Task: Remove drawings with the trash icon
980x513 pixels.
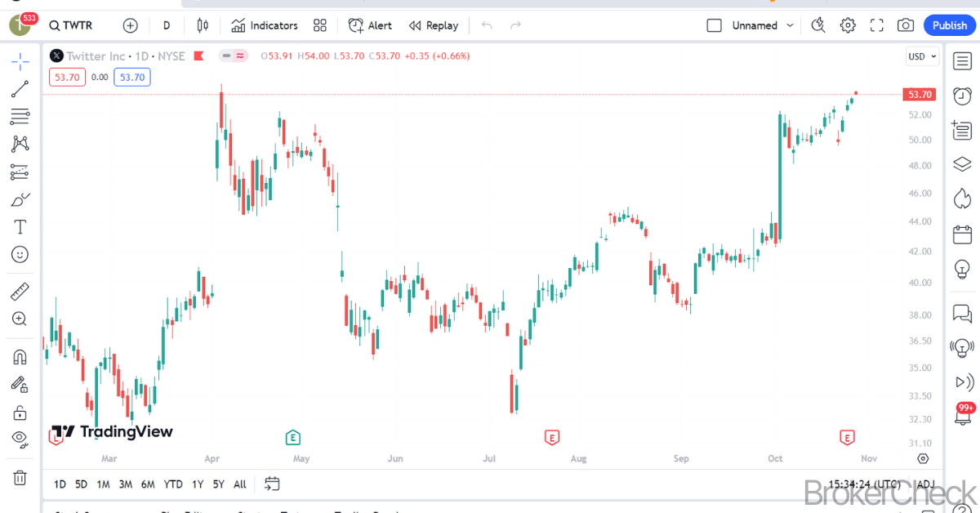Action: [20, 478]
